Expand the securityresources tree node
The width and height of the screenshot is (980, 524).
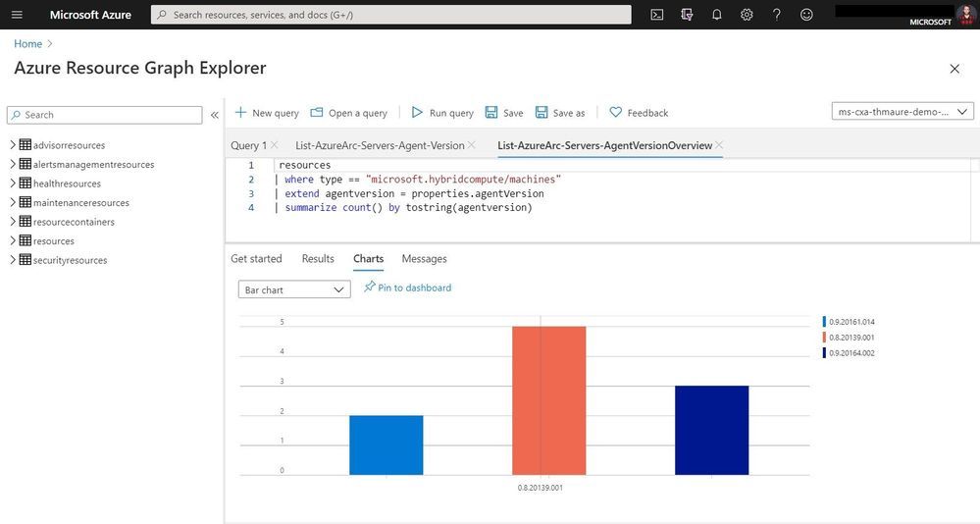click(13, 259)
